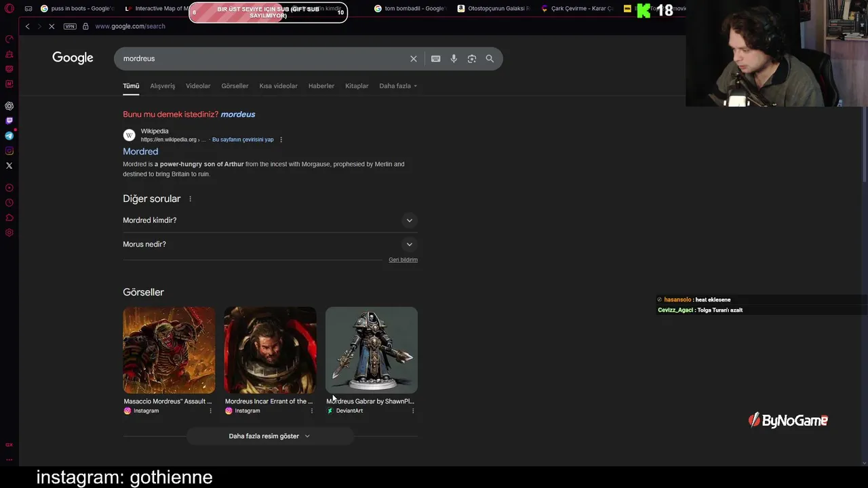This screenshot has height=488, width=868.
Task: Open GX Cleaner broom icon in sidebar
Action: coord(9,54)
